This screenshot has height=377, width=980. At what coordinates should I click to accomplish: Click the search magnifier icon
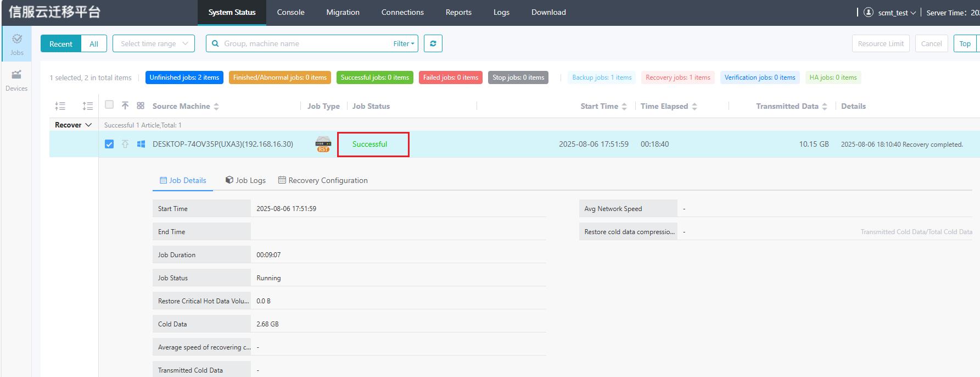pyautogui.click(x=216, y=43)
